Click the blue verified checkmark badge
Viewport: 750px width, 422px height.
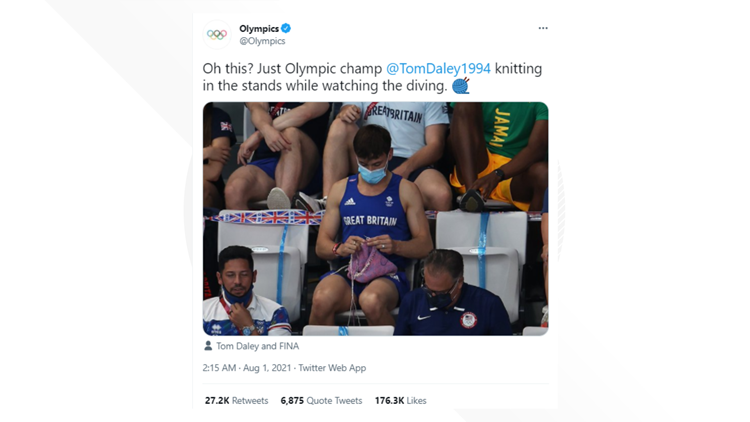click(287, 29)
